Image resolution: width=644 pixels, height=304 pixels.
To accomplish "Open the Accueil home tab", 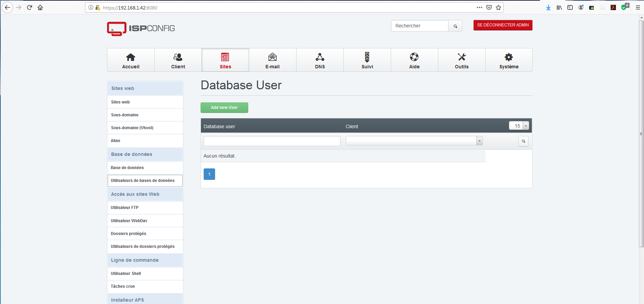I will [x=131, y=60].
